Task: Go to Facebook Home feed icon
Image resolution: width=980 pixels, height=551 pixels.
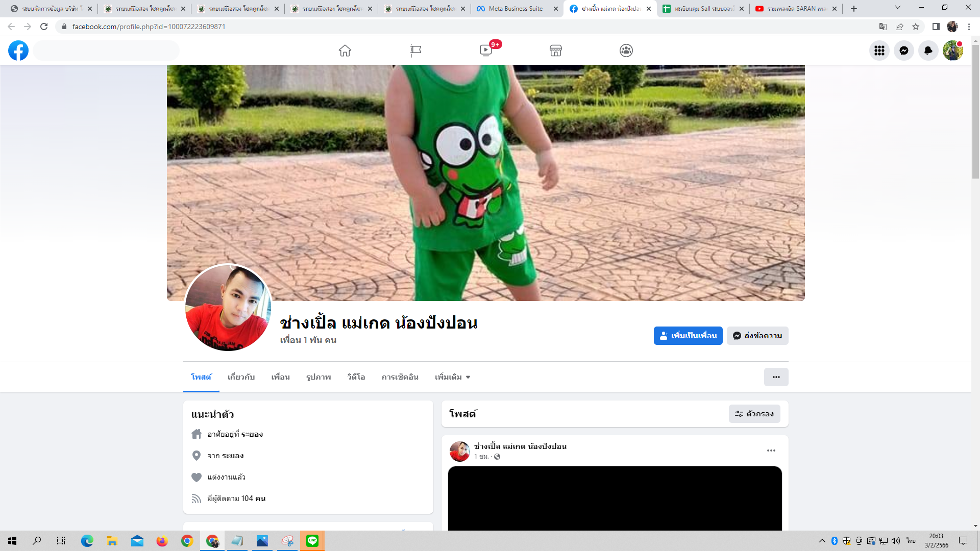Action: coord(345,51)
